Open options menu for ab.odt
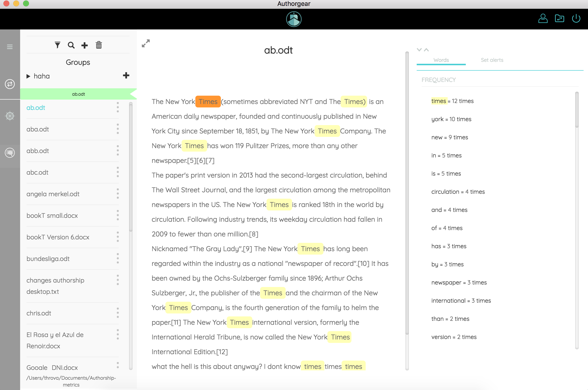Image resolution: width=588 pixels, height=390 pixels. coord(118,107)
